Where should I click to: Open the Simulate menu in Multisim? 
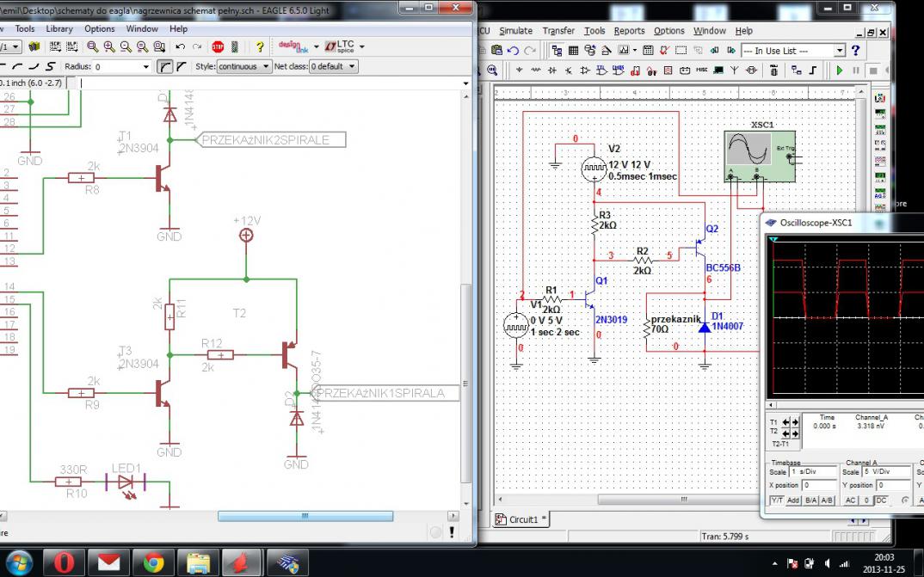point(515,31)
